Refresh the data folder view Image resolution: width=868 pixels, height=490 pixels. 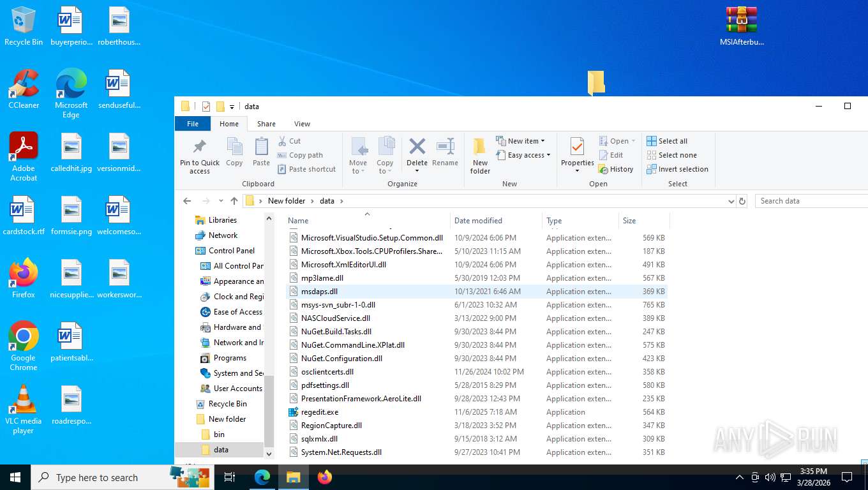pos(742,201)
